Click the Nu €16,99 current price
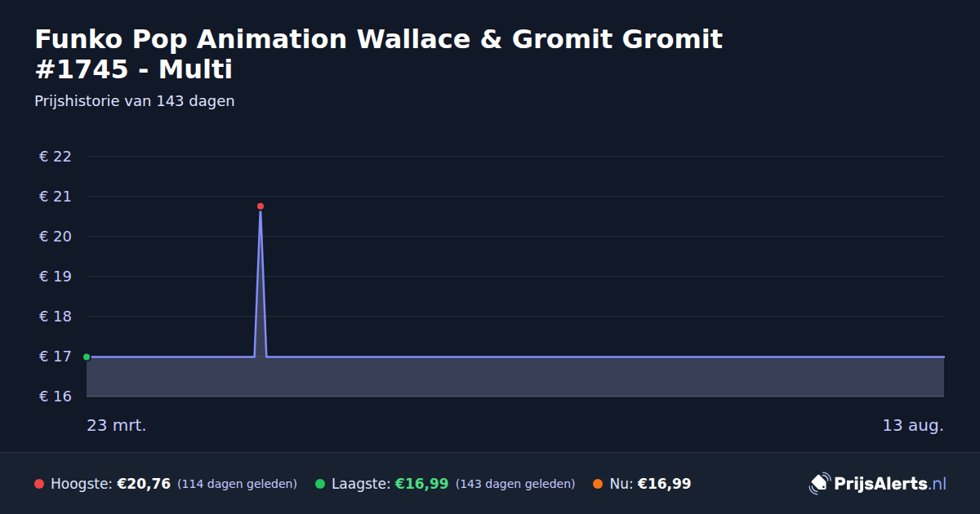Viewport: 980px width, 514px height. (664, 484)
